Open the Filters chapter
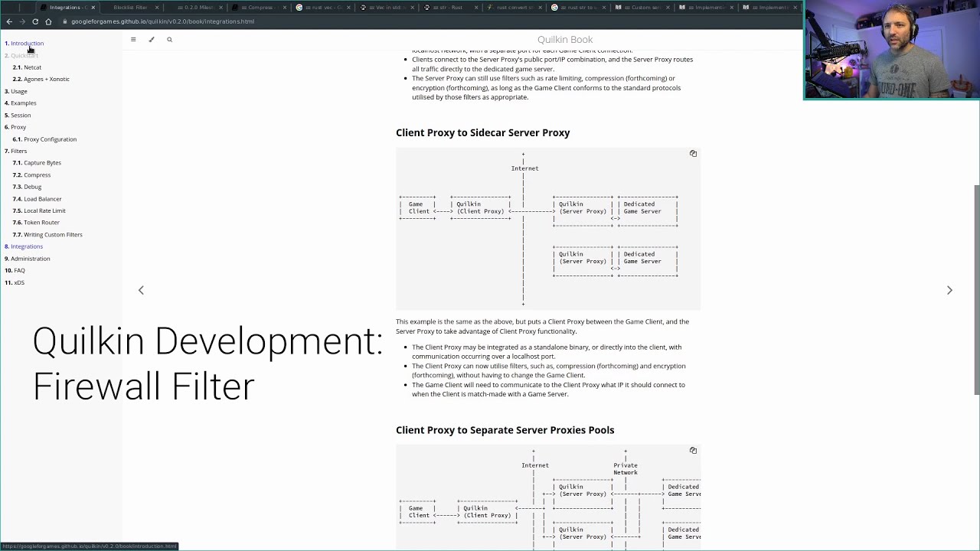Screen dimensions: 980x551 pyautogui.click(x=16, y=151)
